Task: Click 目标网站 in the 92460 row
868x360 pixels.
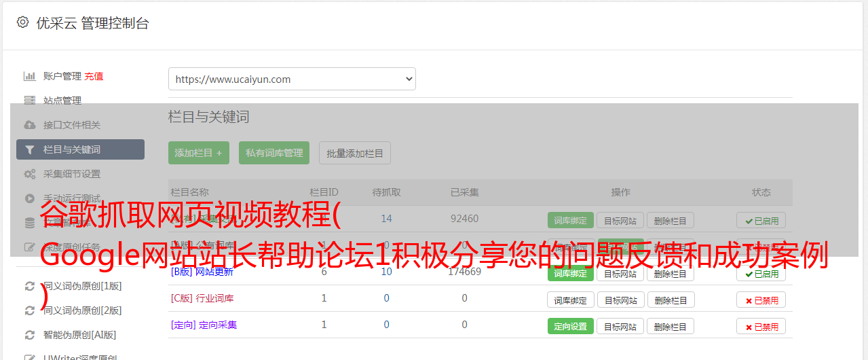Action: [x=620, y=220]
